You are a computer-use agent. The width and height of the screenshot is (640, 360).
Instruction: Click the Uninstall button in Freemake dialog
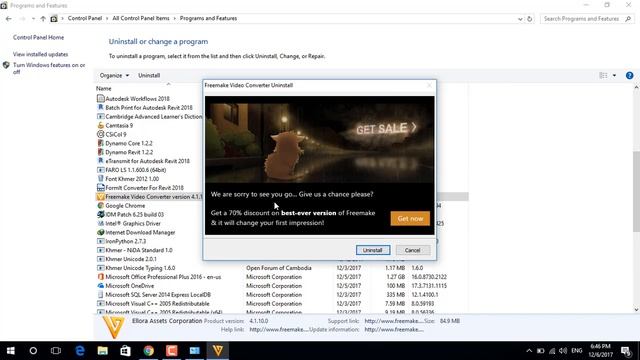(x=373, y=250)
